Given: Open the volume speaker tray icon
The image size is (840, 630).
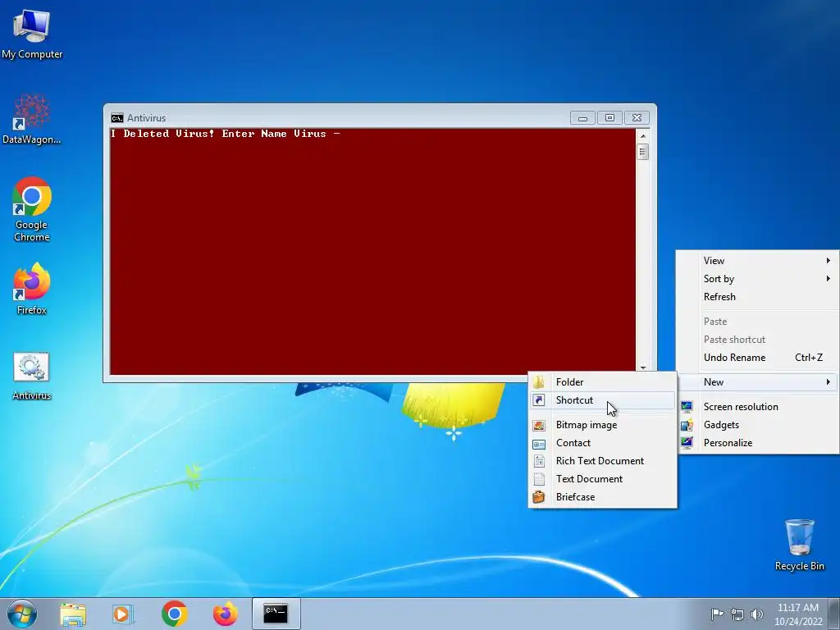Looking at the screenshot, I should point(757,614).
